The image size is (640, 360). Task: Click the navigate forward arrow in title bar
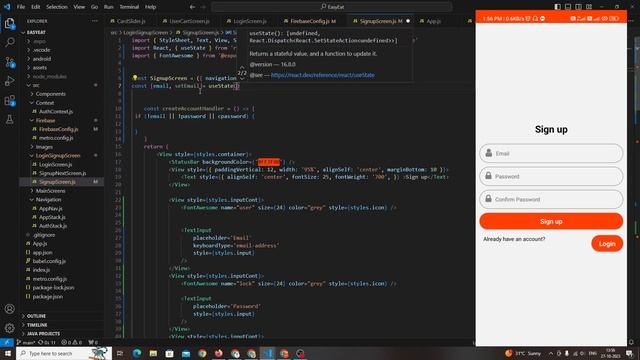[x=203, y=7]
